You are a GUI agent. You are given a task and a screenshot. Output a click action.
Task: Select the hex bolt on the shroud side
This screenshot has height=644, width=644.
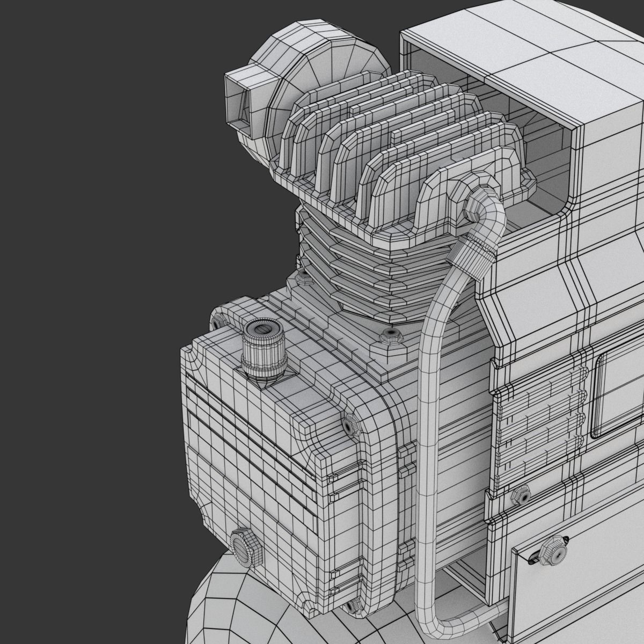tap(520, 495)
